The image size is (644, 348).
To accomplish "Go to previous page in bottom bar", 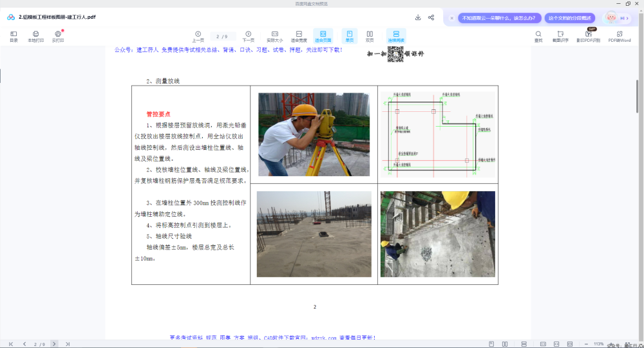I will [24, 344].
